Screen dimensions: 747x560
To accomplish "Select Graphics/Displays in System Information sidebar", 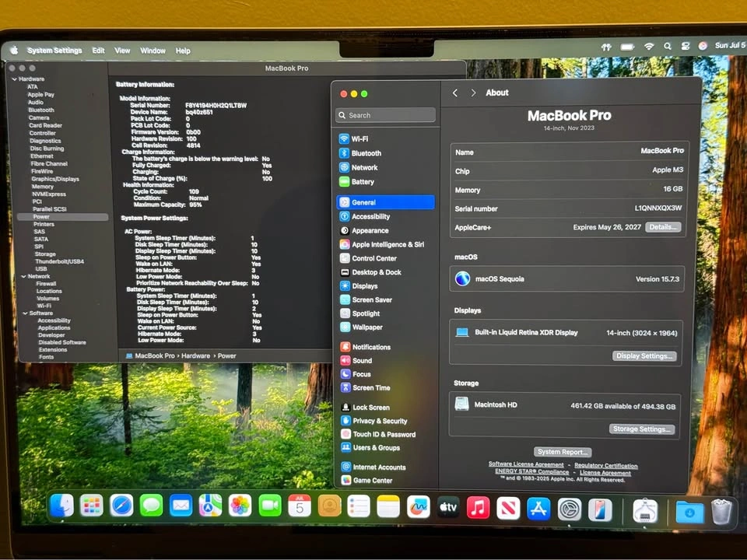I will click(x=55, y=179).
